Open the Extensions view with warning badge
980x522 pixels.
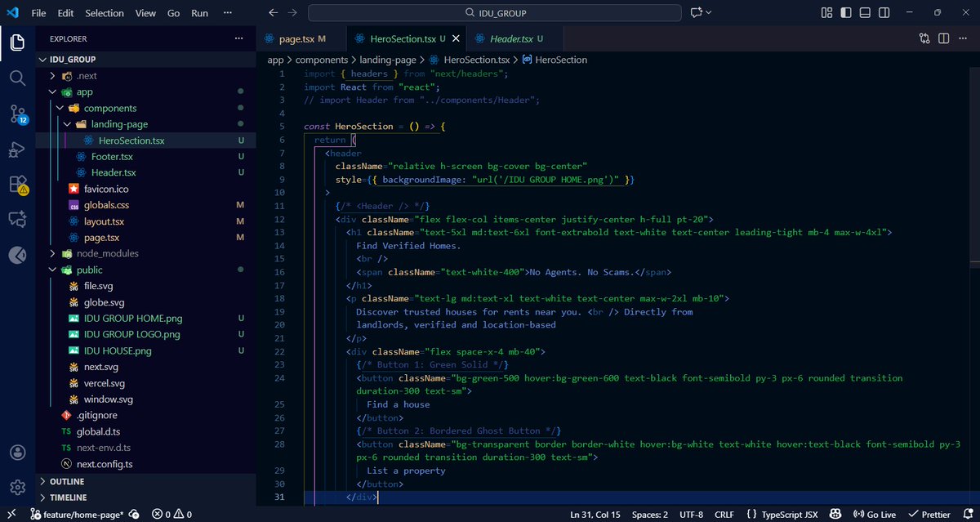(18, 185)
